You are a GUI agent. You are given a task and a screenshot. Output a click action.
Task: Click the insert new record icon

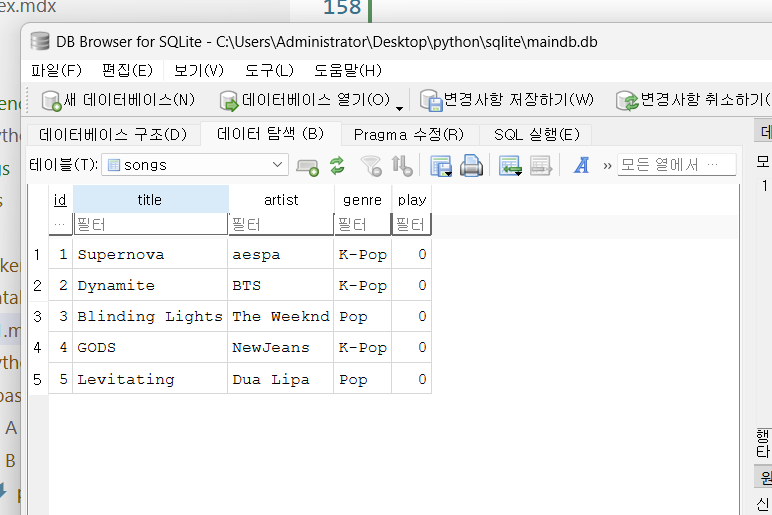(510, 165)
